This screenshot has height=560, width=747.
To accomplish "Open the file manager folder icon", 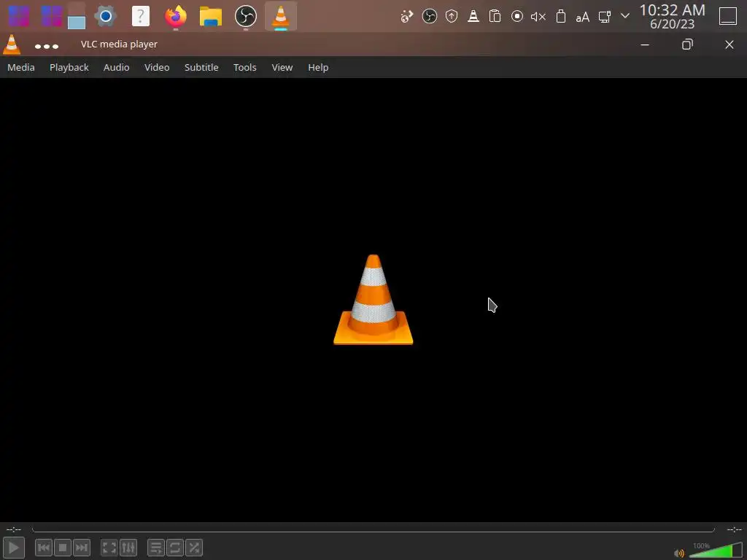I will click(x=211, y=16).
